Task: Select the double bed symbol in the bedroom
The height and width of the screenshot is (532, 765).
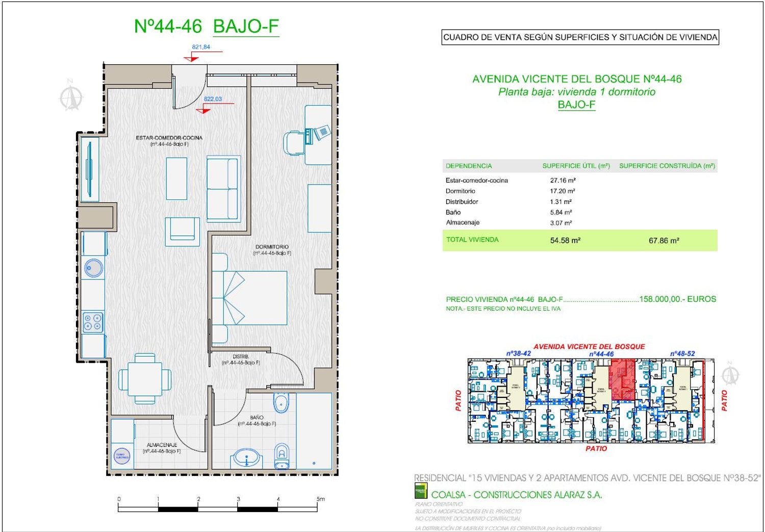Action: [x=249, y=298]
